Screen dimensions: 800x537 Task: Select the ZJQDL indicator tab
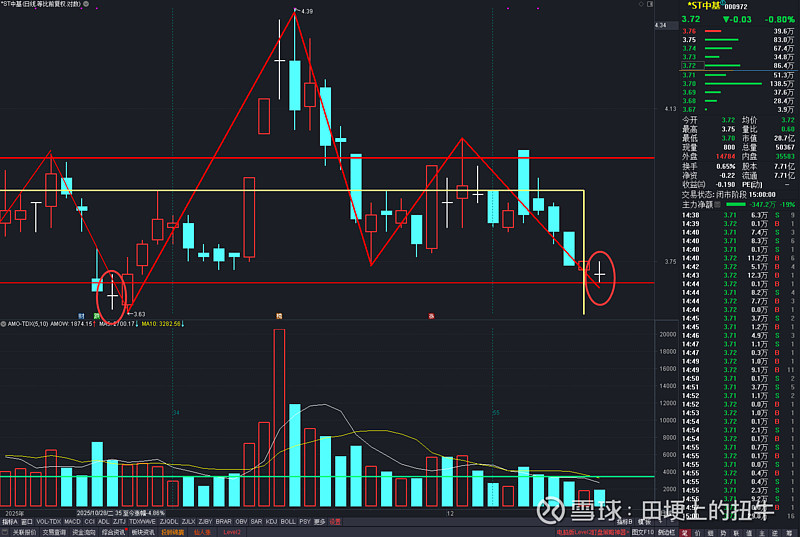click(x=169, y=522)
